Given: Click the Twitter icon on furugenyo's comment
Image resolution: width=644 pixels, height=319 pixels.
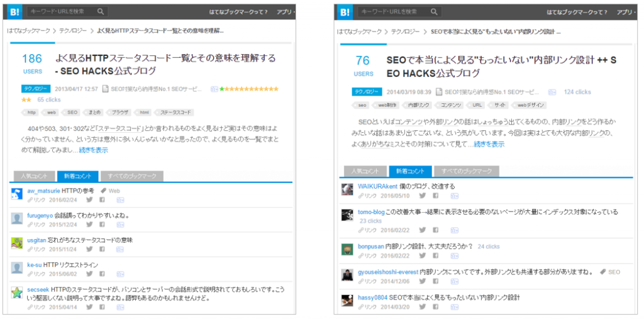Looking at the screenshot, I should click(89, 225).
